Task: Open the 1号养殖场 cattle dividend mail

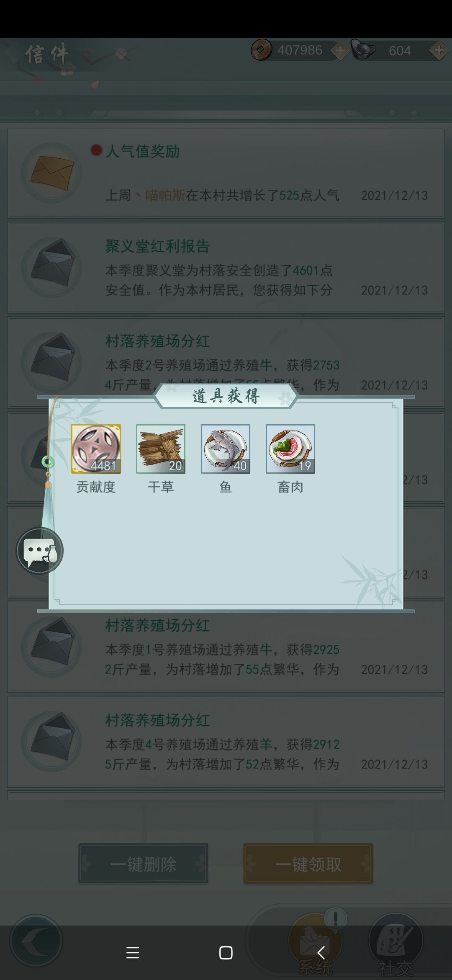Action: [226, 647]
